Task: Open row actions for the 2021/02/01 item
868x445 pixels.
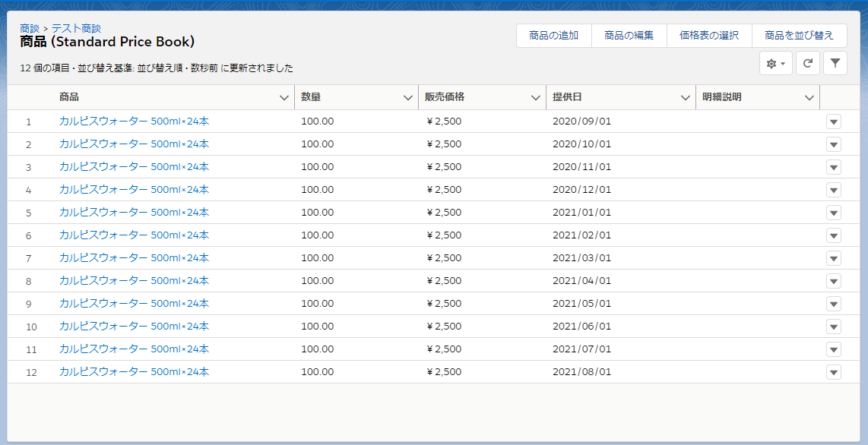Action: coord(833,235)
